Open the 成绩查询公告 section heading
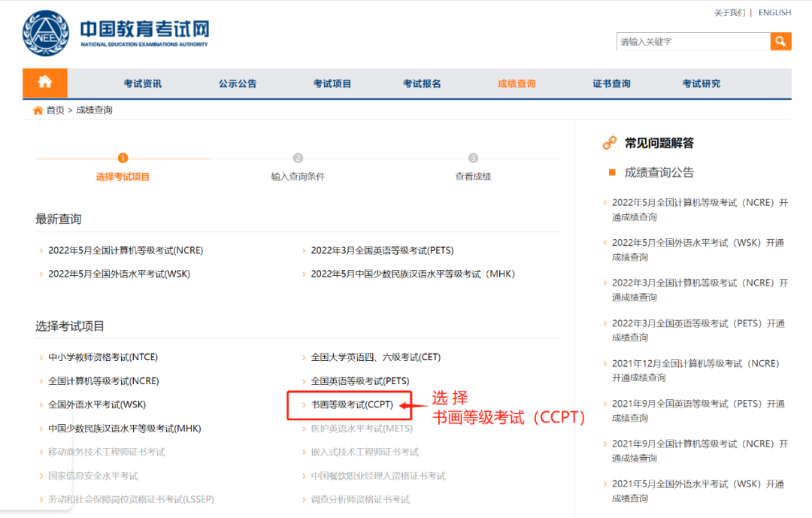The width and height of the screenshot is (812, 518). click(x=659, y=172)
